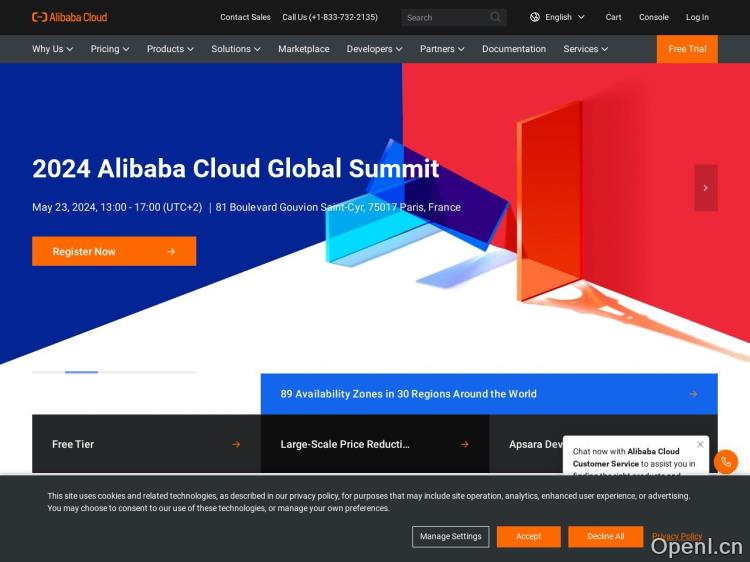Accept cookies with the Accept button
The height and width of the screenshot is (562, 750).
[x=528, y=536]
